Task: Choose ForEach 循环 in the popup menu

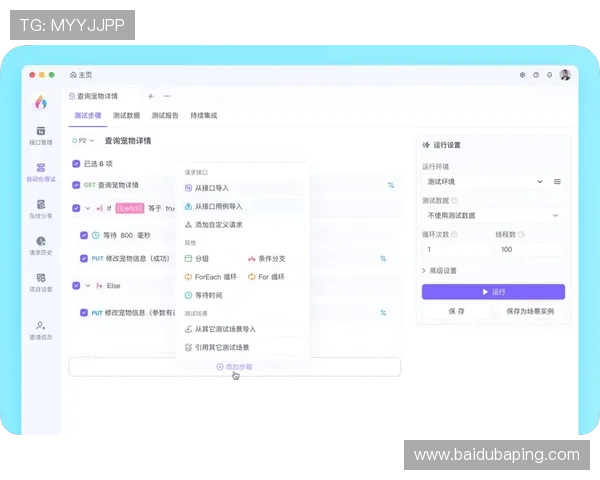Action: point(211,277)
